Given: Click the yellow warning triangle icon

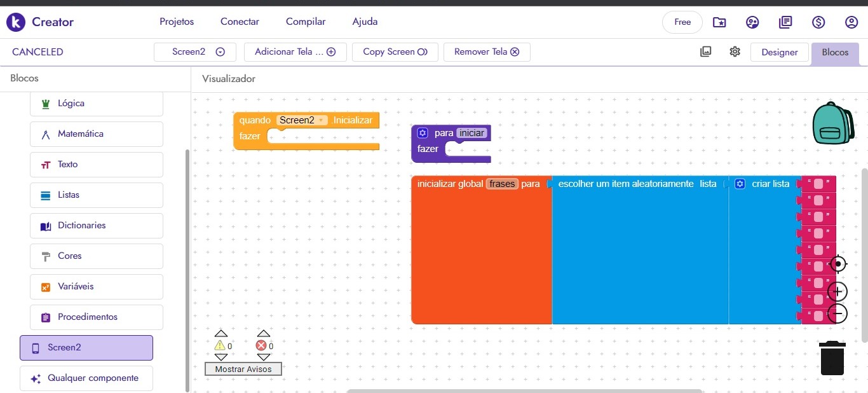Looking at the screenshot, I should [x=220, y=345].
